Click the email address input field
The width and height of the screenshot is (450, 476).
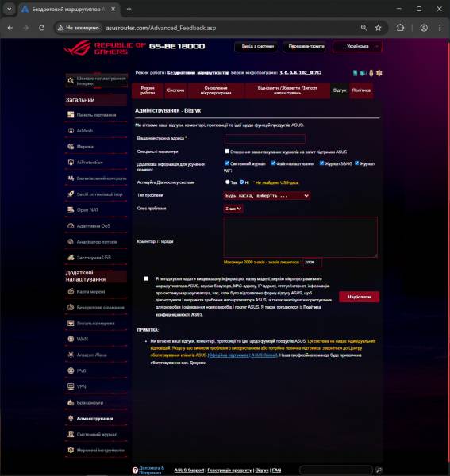coord(265,138)
